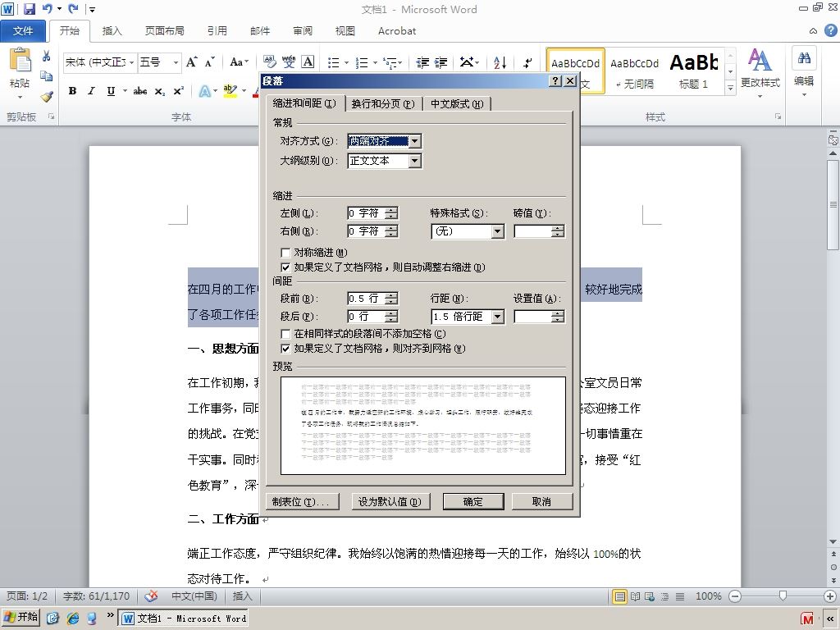Click the help question mark in paragraph dialog
Screen dimensions: 840x630
tap(555, 81)
